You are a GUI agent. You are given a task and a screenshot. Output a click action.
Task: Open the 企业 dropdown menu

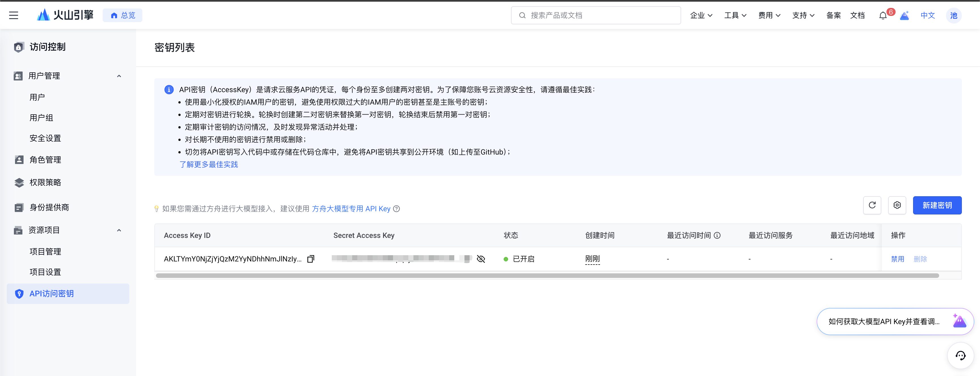pyautogui.click(x=701, y=15)
